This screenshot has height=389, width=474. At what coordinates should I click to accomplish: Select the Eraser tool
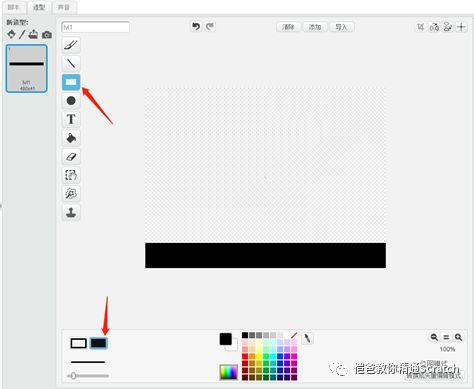click(x=71, y=157)
